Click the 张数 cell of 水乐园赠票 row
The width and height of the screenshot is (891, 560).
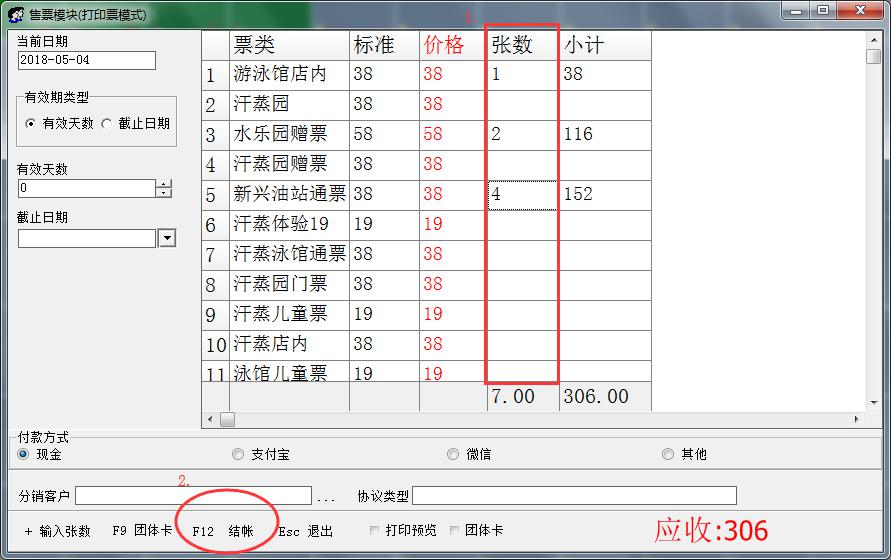click(522, 135)
